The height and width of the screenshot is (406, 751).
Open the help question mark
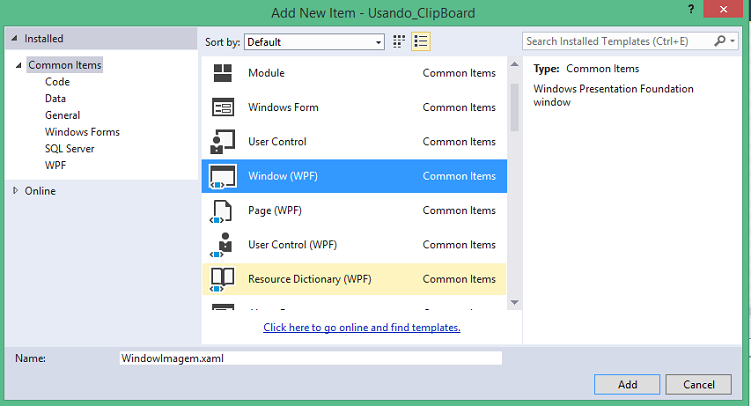point(691,9)
